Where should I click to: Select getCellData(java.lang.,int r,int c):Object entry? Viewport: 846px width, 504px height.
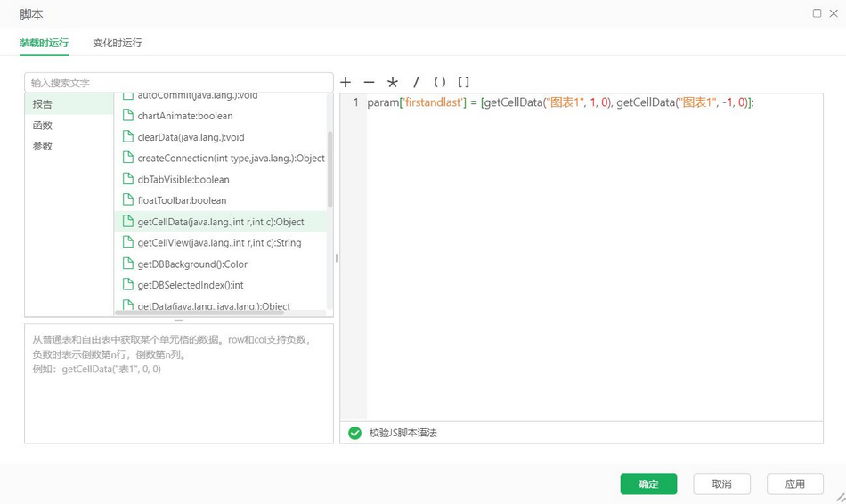tap(221, 222)
